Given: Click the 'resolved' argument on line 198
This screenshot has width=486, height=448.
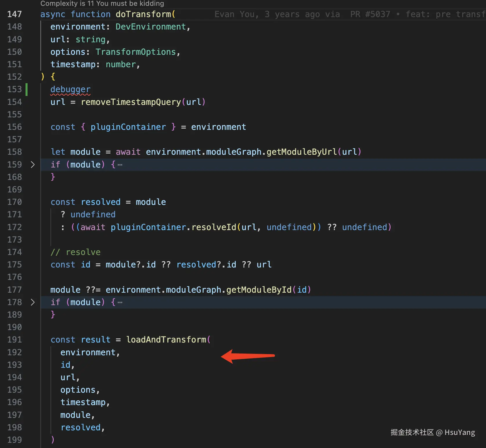Looking at the screenshot, I should [81, 427].
